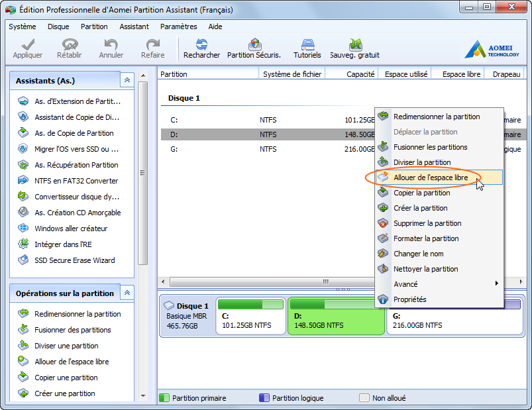Choose Créer la partition in context menu

click(x=439, y=208)
